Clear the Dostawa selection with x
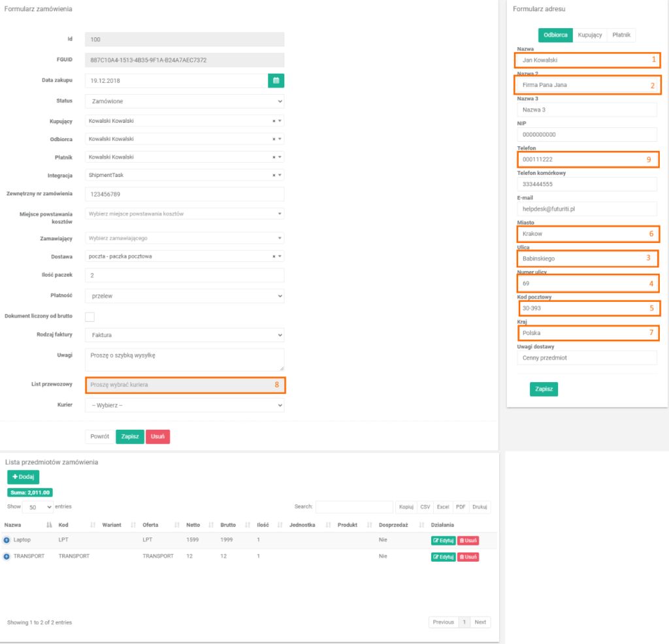Image resolution: width=669 pixels, height=644 pixels. pyautogui.click(x=274, y=257)
